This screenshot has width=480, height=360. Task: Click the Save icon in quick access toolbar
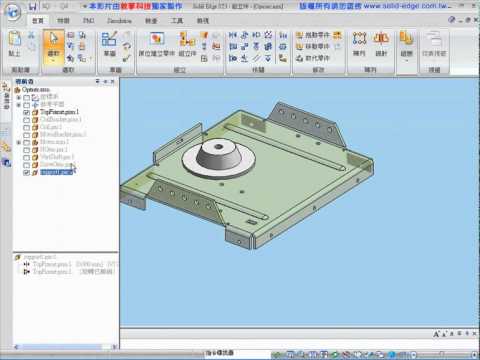32,6
